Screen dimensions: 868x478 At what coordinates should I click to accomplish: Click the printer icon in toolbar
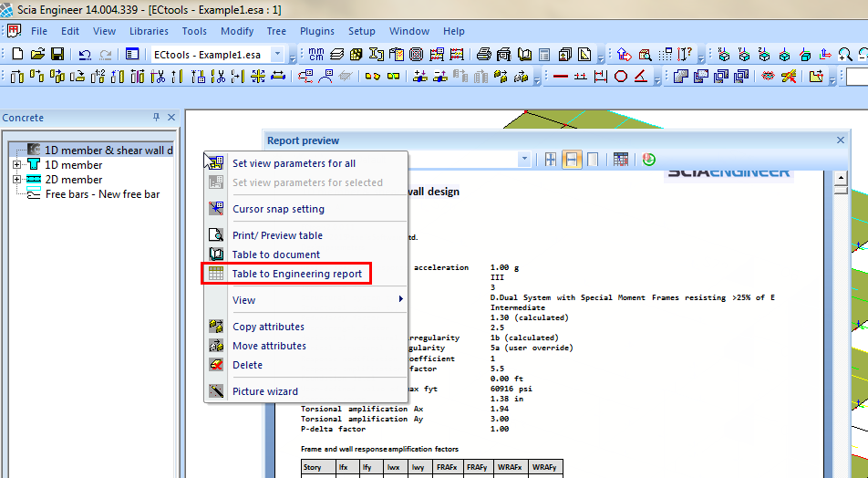(484, 54)
